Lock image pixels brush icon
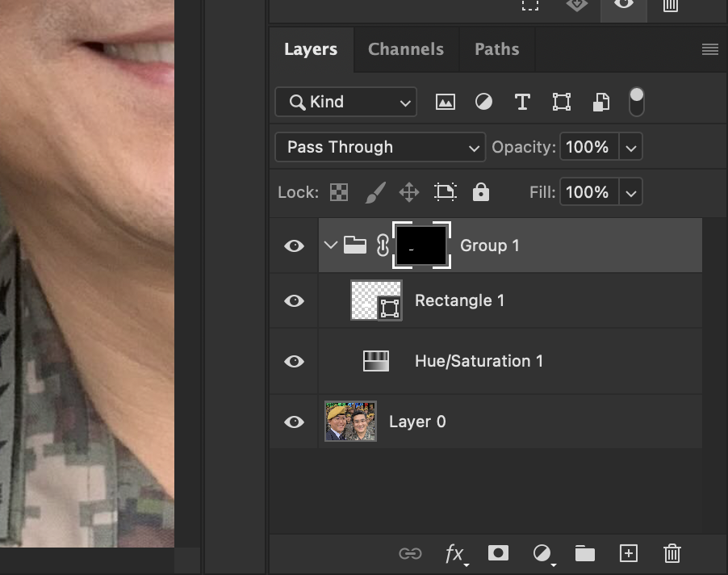 (375, 192)
